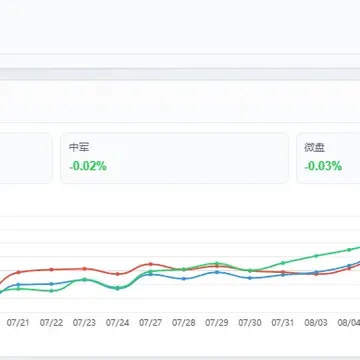Select the green line data point at 08/03
The height and width of the screenshot is (360, 360).
316,256
